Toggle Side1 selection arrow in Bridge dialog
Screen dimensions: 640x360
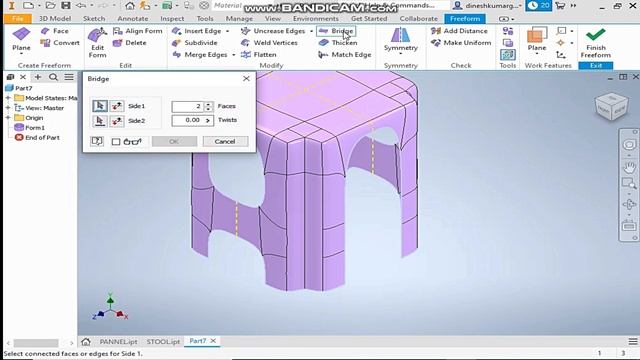click(100, 106)
